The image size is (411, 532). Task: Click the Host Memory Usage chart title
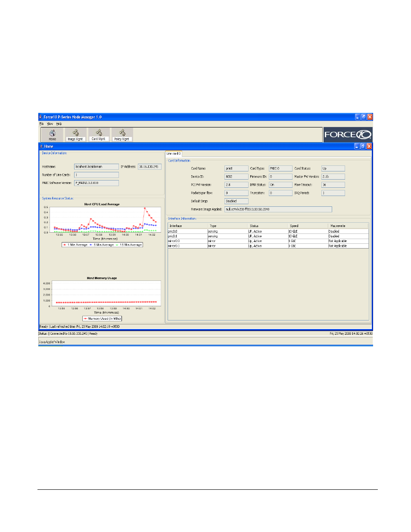102,278
